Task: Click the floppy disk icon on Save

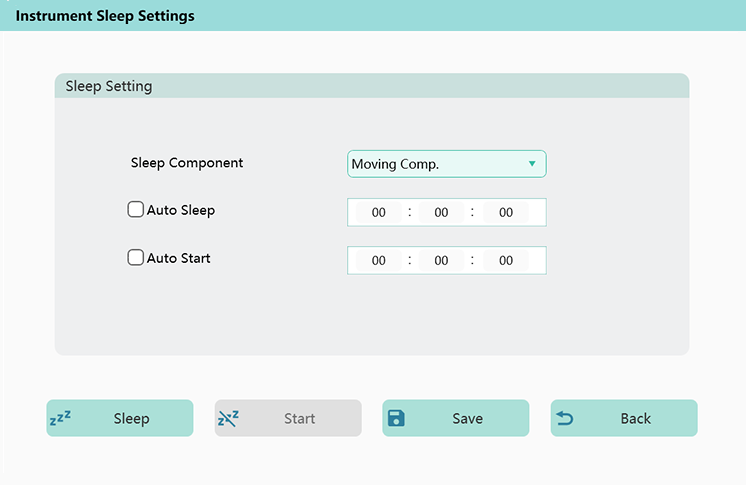Action: (396, 419)
